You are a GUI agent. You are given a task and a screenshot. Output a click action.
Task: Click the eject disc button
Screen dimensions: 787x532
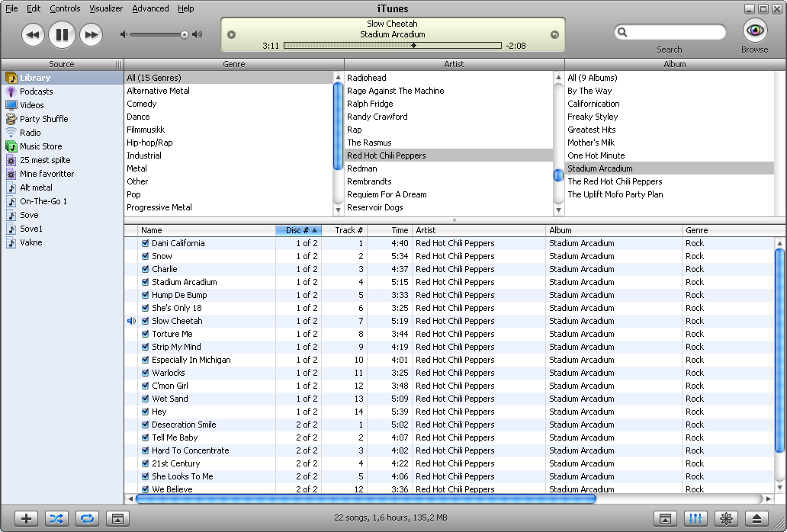[757, 518]
